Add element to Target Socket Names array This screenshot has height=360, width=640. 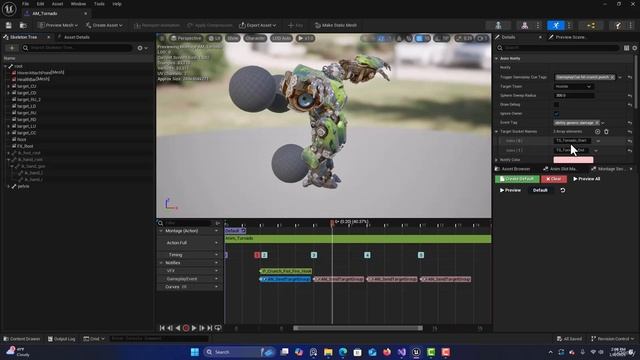click(597, 131)
